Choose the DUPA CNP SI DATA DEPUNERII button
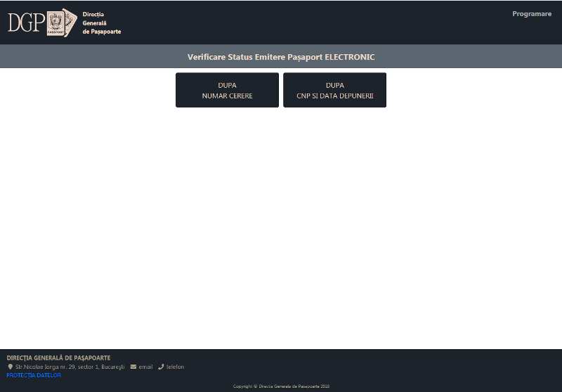Viewport: 562px width, 392px height. 335,90
